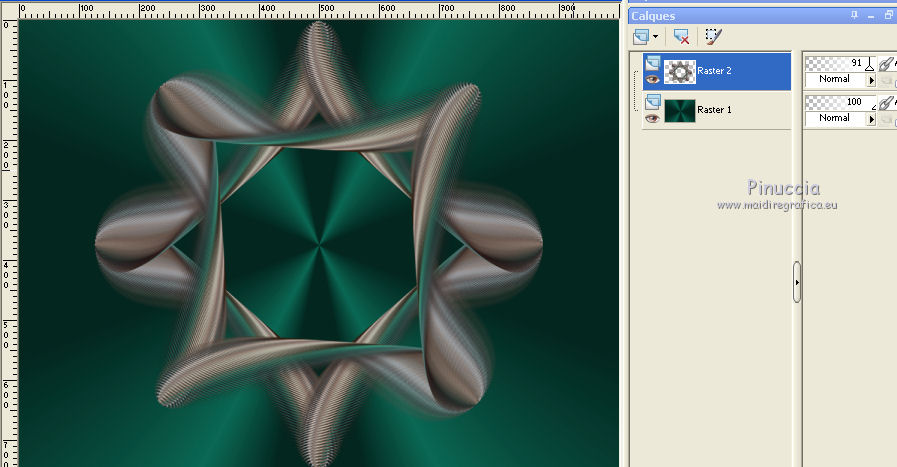Click the New Raster Layer icon in Calques
This screenshot has width=897, height=467.
641,37
